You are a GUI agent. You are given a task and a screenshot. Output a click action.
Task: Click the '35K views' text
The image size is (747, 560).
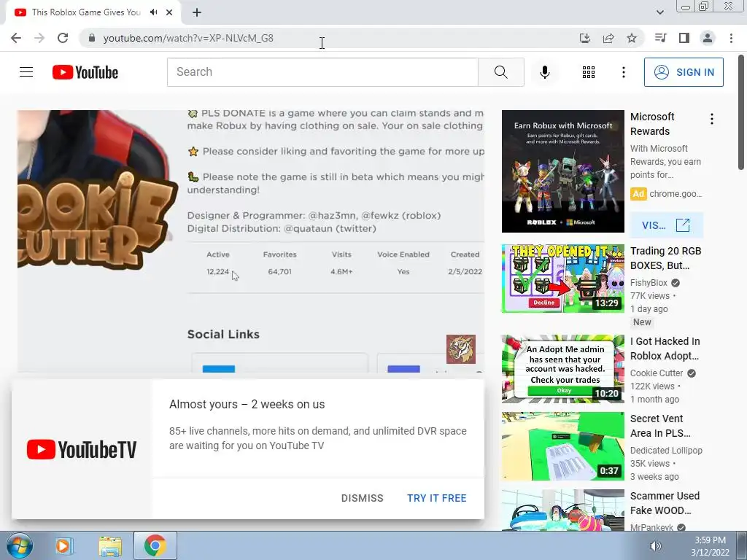[x=650, y=463]
